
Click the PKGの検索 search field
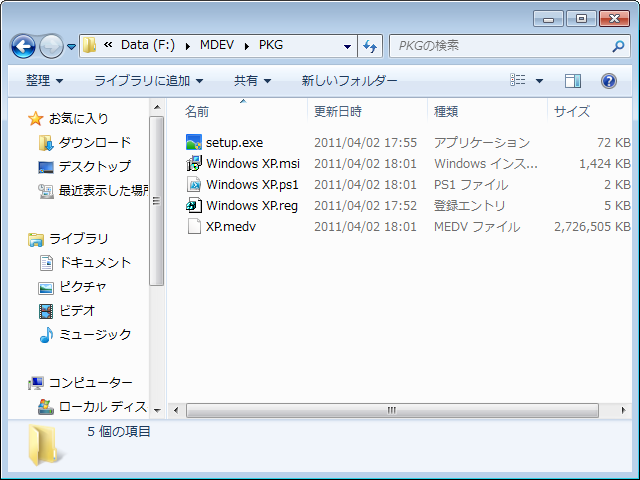pos(500,46)
